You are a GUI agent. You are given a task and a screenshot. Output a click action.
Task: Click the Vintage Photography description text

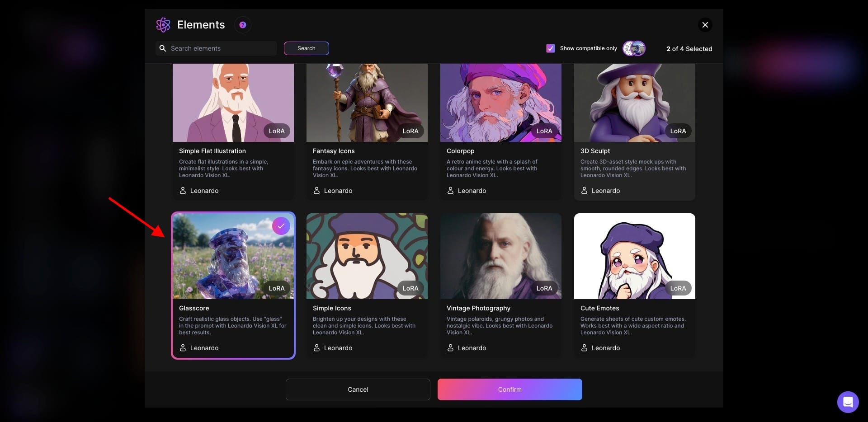500,326
